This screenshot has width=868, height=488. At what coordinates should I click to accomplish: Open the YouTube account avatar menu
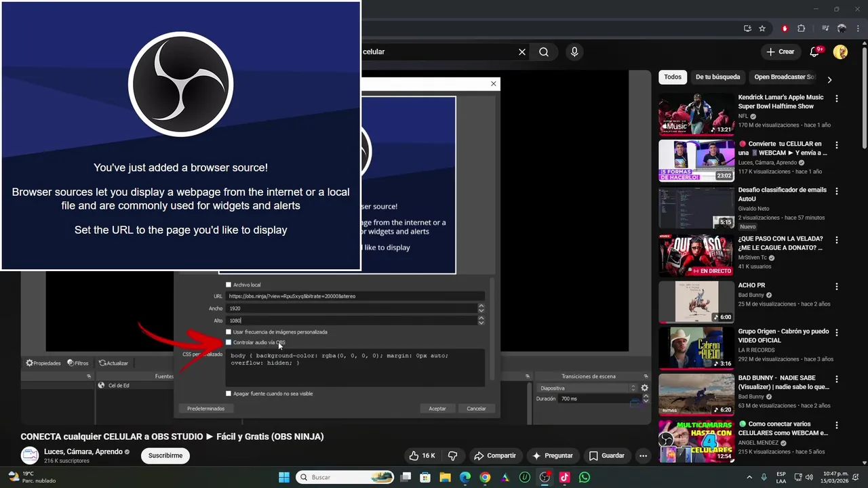[x=840, y=52]
